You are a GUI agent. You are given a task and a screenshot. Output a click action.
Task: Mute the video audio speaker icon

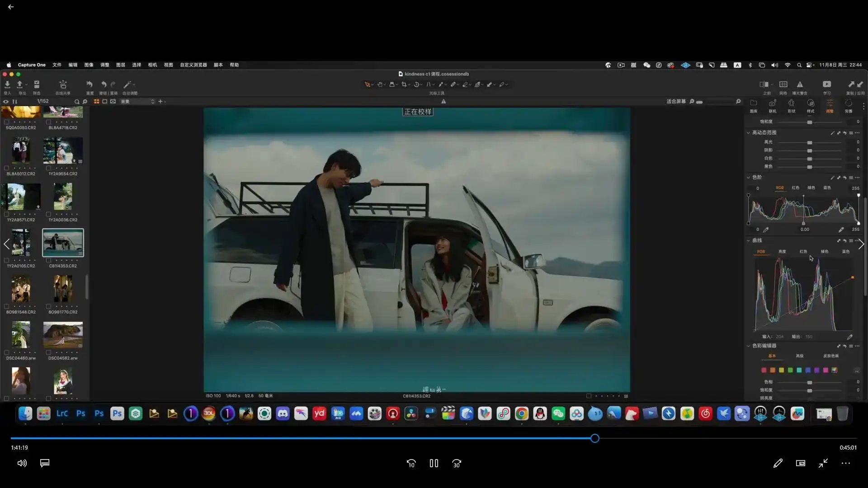(x=22, y=463)
